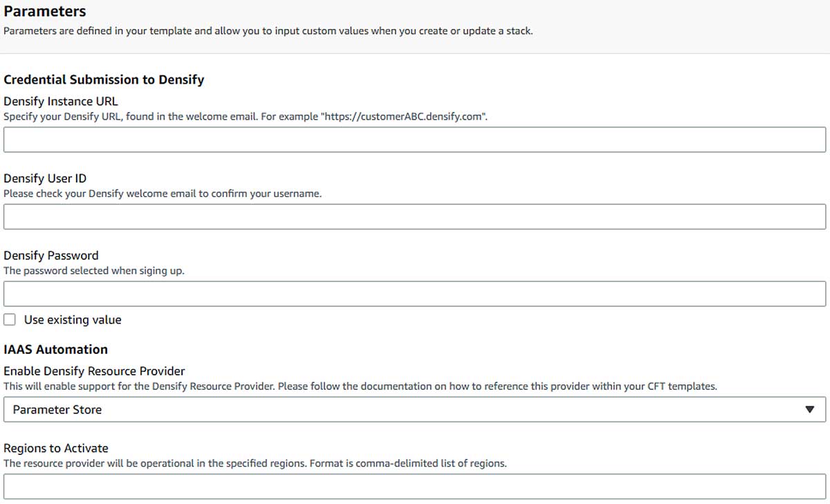Click the Densify Password input field
The image size is (830, 504).
[414, 294]
